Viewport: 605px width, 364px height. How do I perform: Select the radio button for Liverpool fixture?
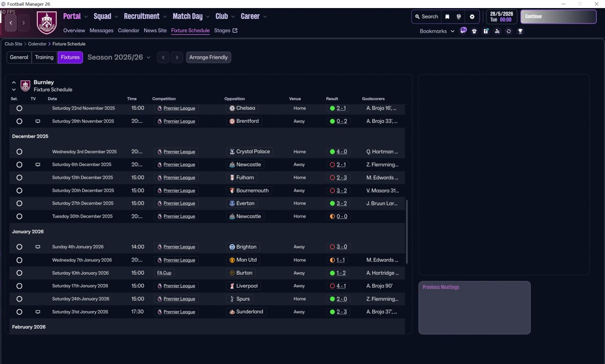click(x=19, y=286)
